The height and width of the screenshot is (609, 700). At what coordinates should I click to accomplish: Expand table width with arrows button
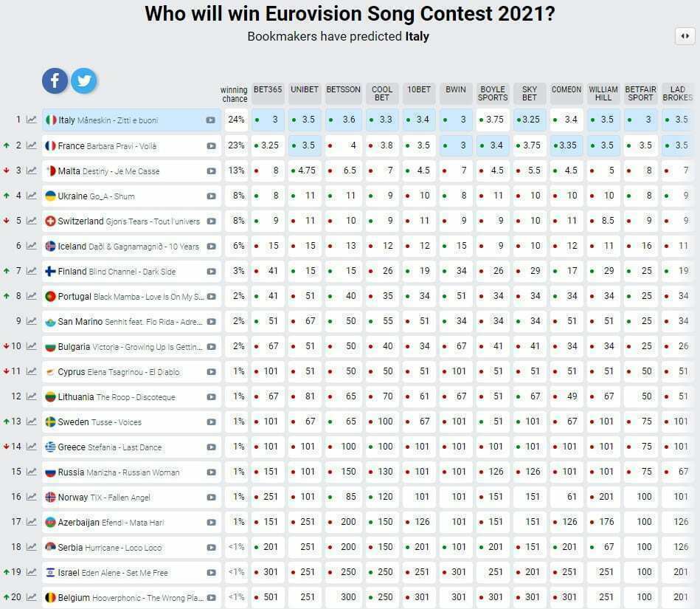(685, 36)
